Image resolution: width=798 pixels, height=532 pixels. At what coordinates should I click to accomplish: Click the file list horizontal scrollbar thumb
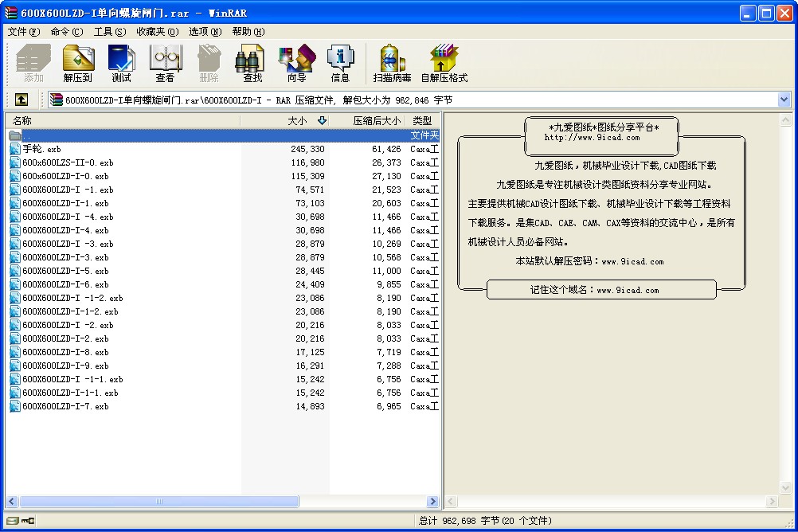click(159, 502)
